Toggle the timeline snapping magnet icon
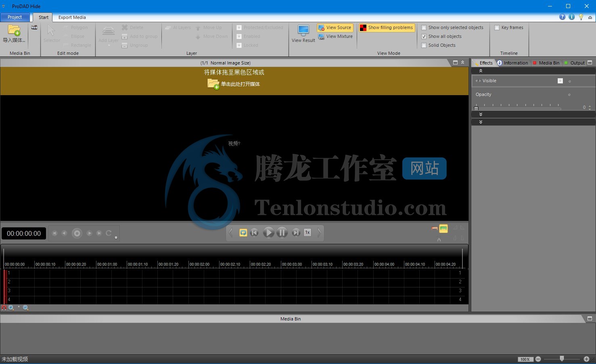 click(4, 308)
